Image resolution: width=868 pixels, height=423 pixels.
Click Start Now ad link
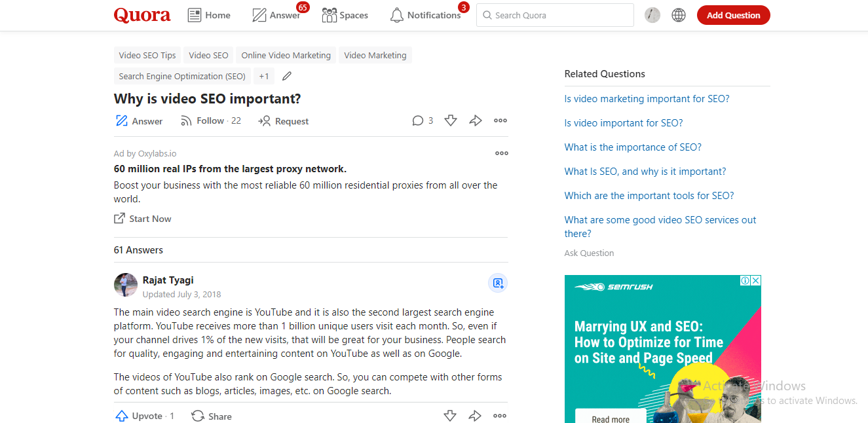[x=143, y=219]
